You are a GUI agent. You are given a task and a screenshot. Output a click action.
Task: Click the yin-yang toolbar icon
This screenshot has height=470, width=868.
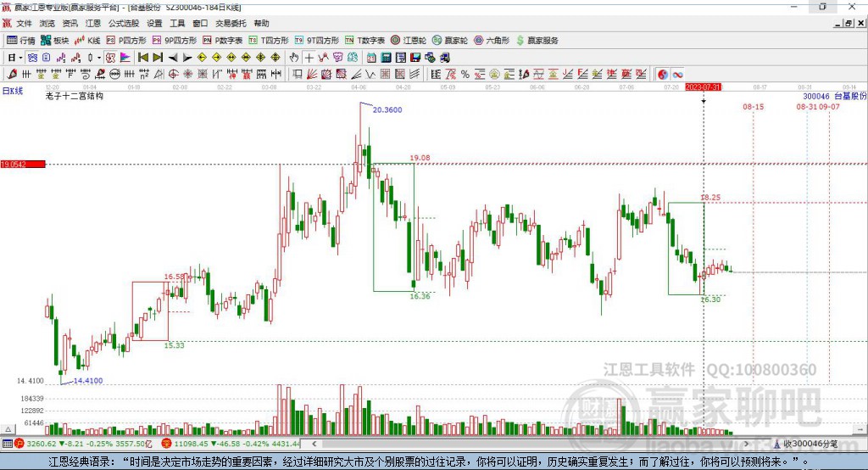(663, 75)
